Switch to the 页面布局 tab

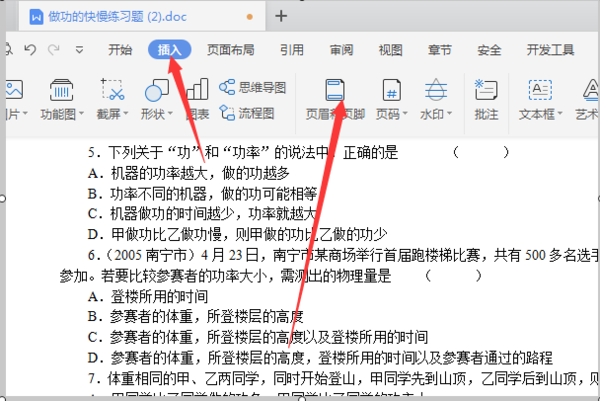point(231,50)
